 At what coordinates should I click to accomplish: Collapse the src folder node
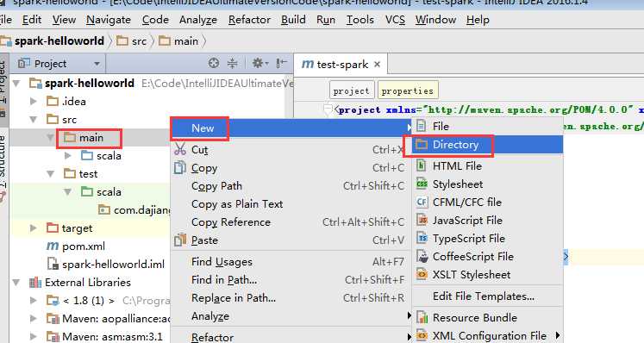[34, 120]
